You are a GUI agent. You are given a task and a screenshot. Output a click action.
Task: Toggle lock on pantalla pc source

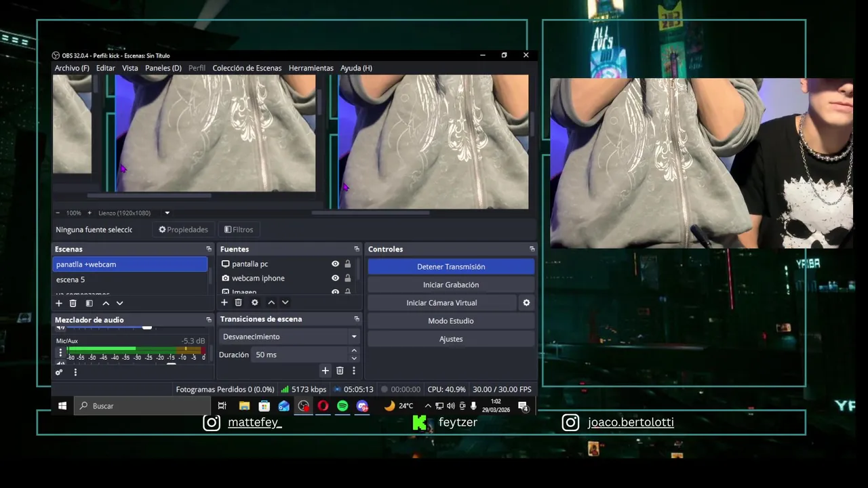348,264
